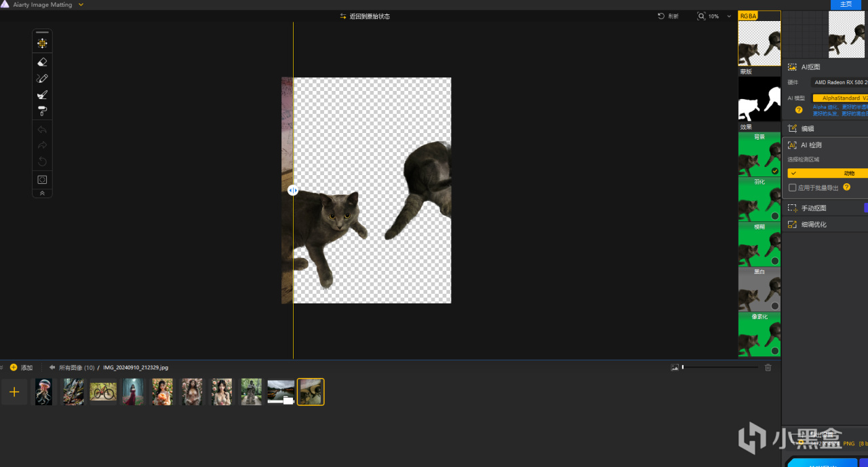
Task: Click the help icon under AI模型
Action: (799, 110)
